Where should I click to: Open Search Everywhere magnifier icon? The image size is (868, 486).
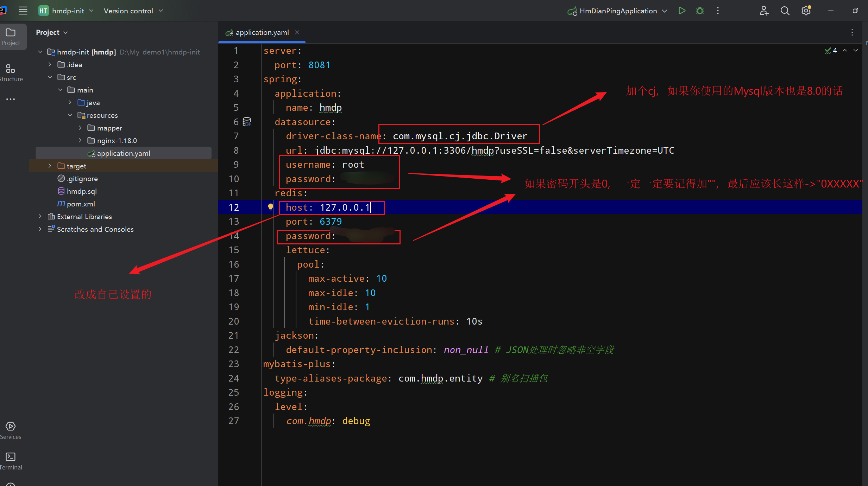[x=785, y=11]
